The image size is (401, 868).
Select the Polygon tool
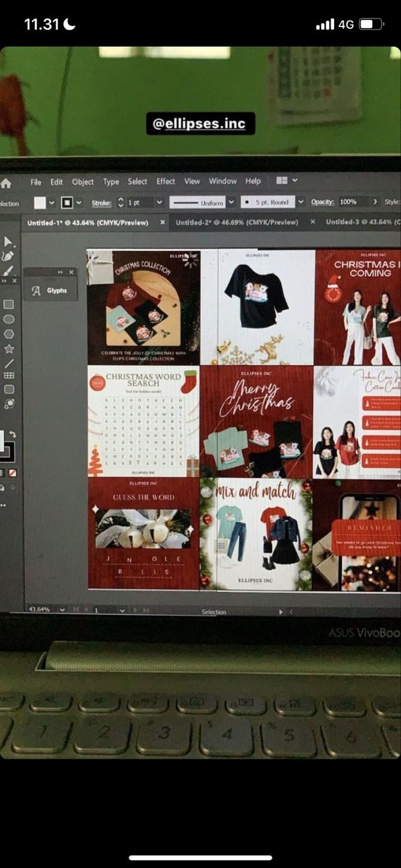[8, 333]
